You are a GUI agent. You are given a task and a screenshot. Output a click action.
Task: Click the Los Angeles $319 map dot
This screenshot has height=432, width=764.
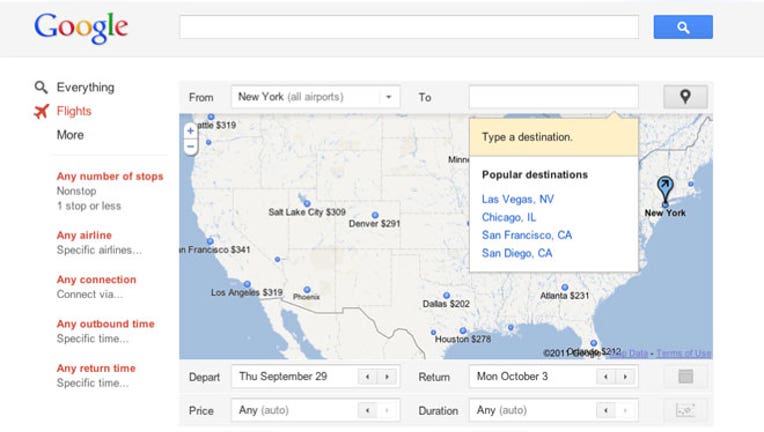(x=248, y=284)
